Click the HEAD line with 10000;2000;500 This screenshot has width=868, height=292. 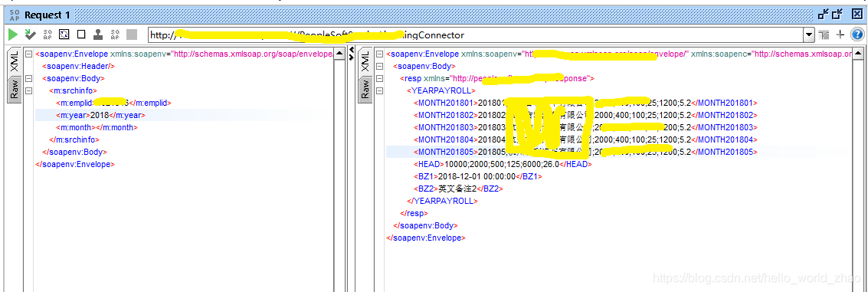pos(503,164)
